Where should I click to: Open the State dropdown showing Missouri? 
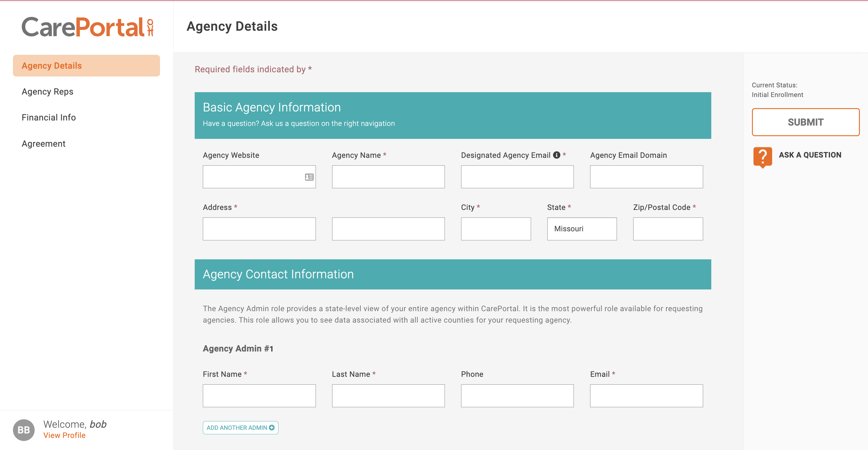(582, 229)
